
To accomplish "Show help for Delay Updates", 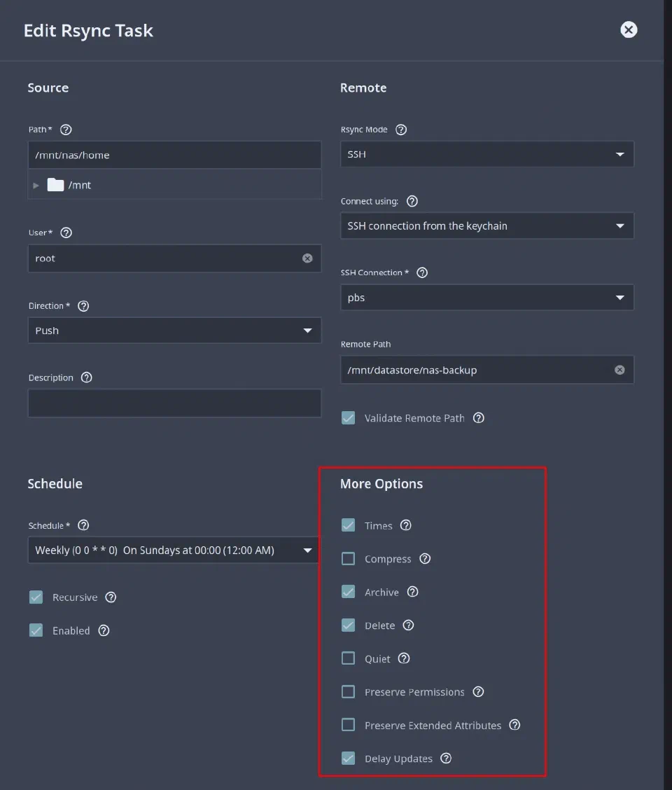I will click(x=446, y=758).
